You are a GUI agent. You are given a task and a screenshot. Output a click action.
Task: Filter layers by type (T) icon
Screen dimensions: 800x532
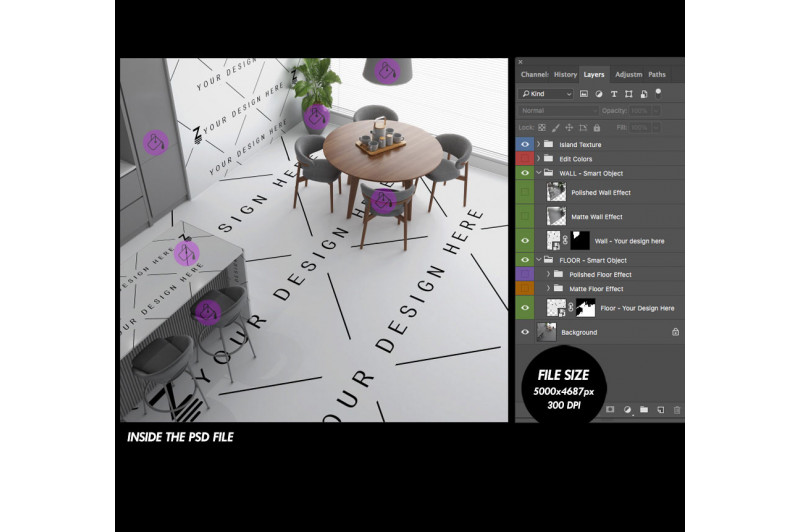(x=613, y=93)
